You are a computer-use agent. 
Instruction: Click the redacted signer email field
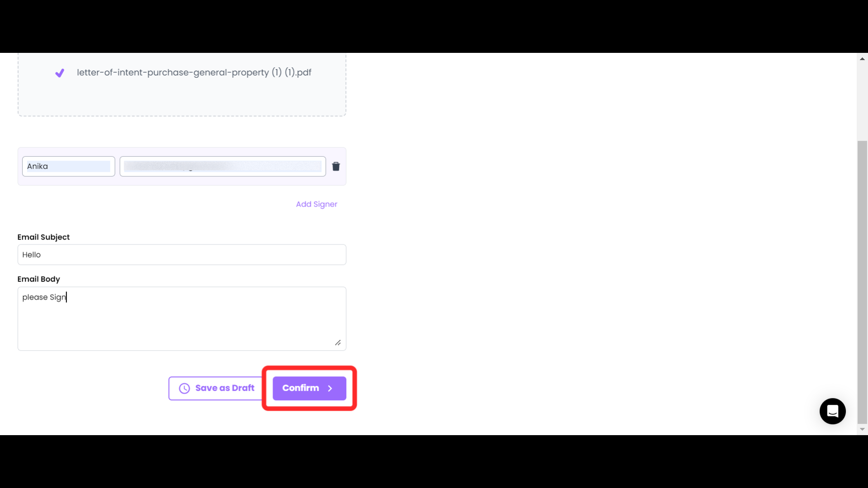(x=222, y=166)
